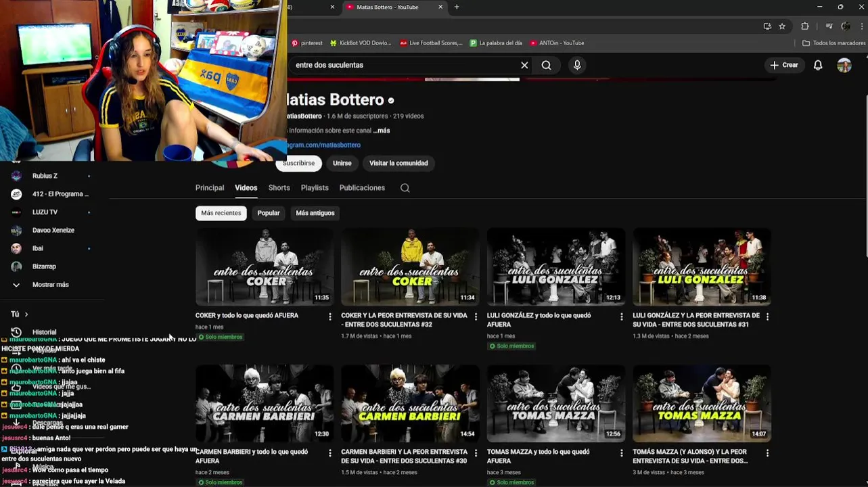Screen dimensions: 868x487
Task: Filter videos by Más antiguos
Action: [315, 213]
